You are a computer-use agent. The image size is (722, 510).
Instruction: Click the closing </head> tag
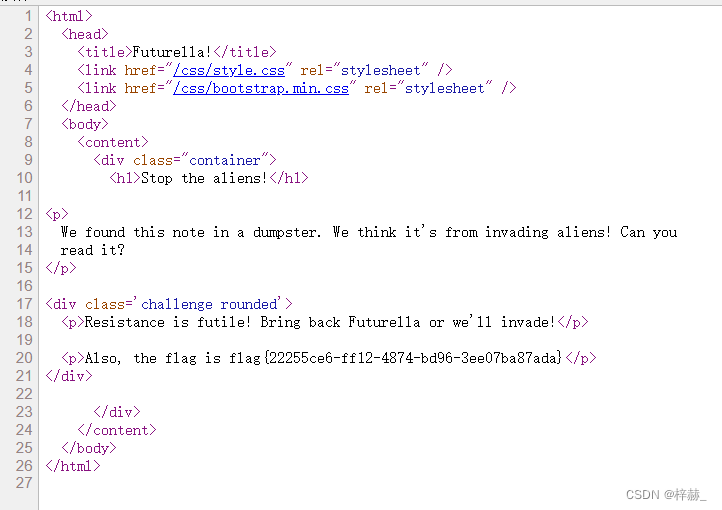(x=89, y=106)
